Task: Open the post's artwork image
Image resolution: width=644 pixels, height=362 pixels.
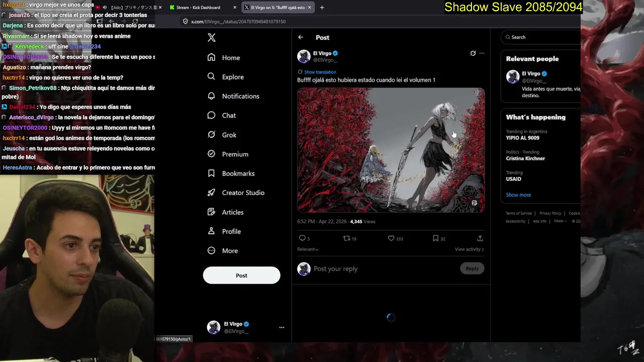Action: click(x=391, y=150)
